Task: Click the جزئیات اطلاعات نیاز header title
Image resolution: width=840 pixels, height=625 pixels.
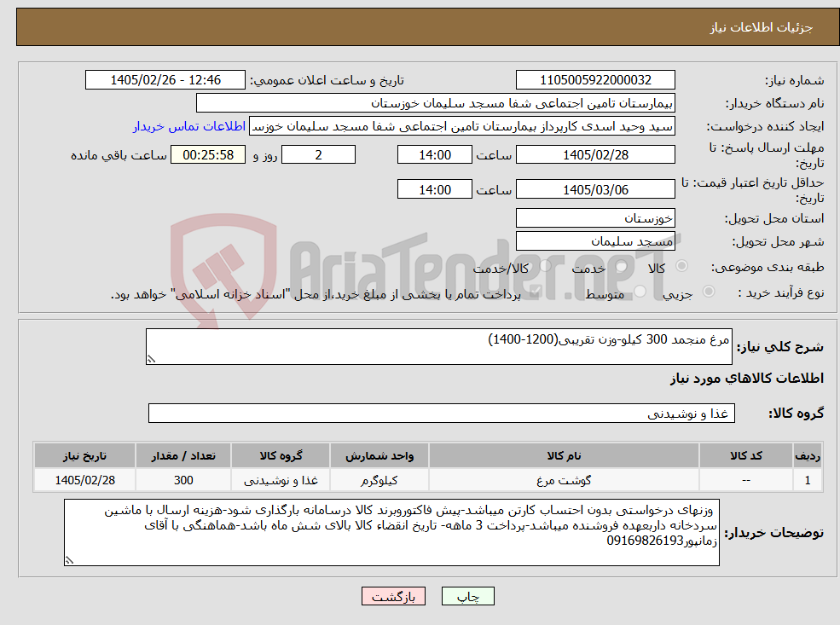Action: pyautogui.click(x=762, y=27)
